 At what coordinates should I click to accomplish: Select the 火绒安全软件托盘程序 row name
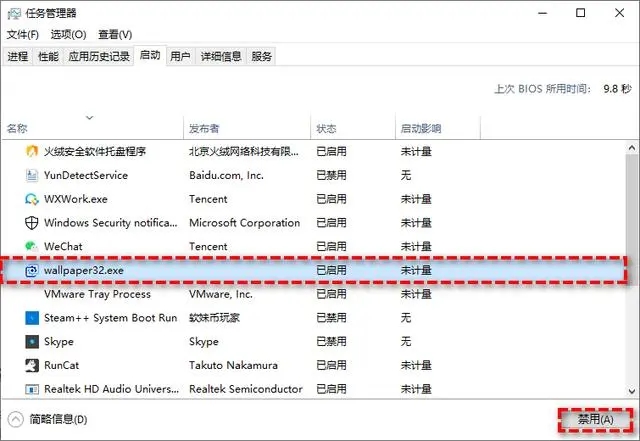click(x=95, y=151)
